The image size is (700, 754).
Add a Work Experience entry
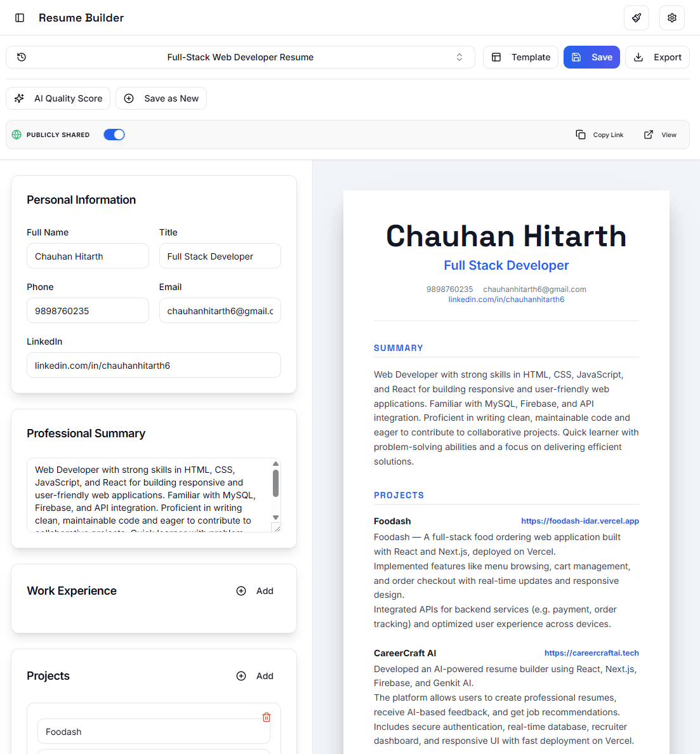pos(255,591)
